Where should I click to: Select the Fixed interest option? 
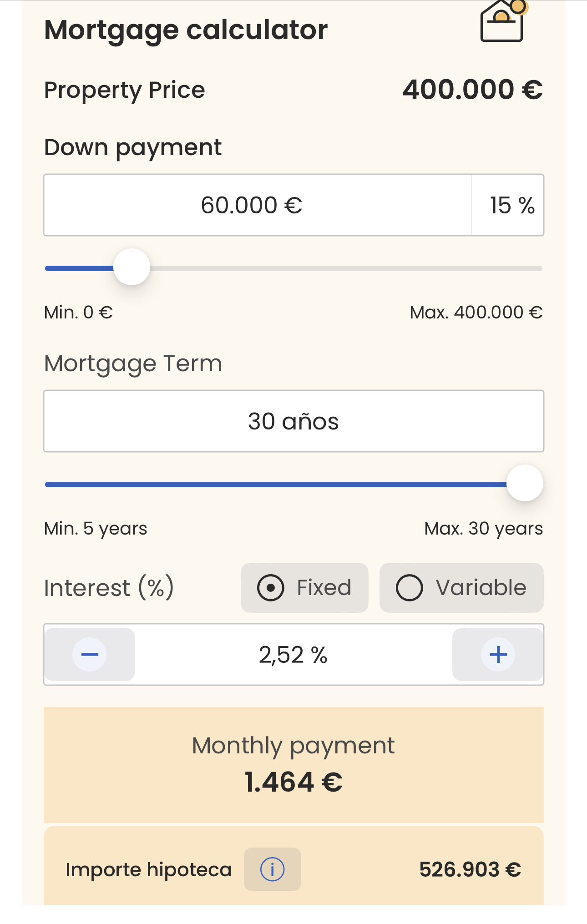304,587
